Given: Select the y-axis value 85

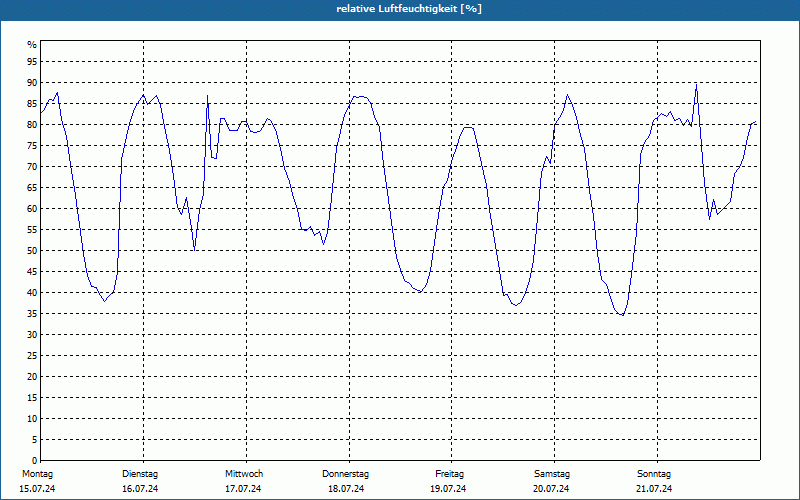Looking at the screenshot, I should pos(32,104).
